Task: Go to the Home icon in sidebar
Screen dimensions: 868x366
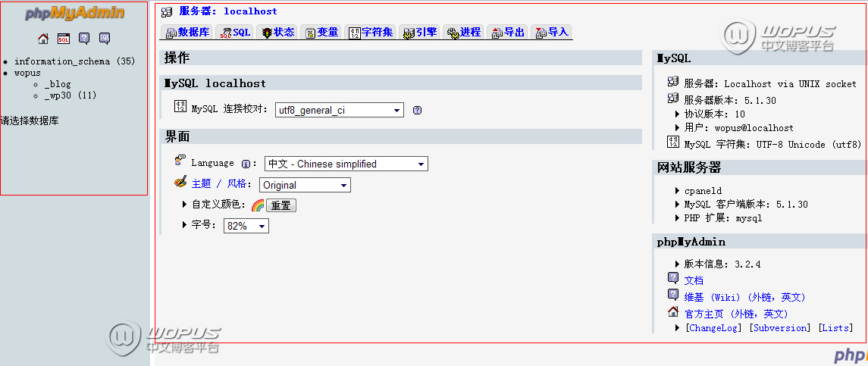Action: coord(43,38)
